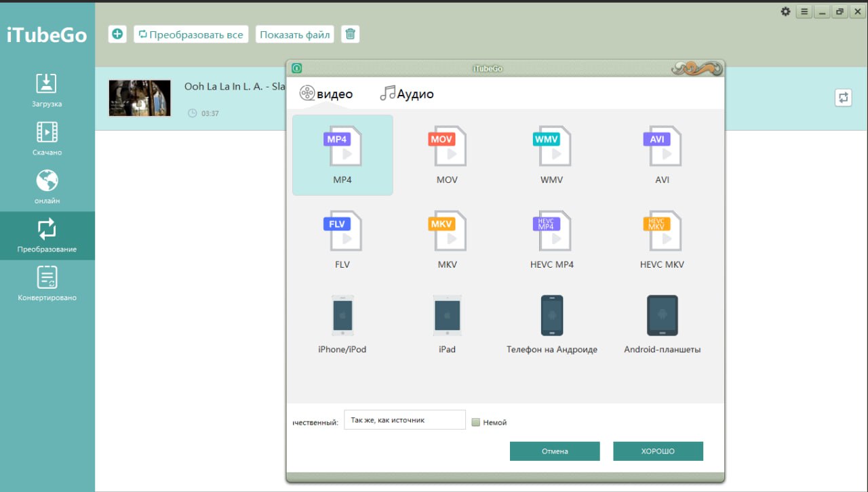Open the Преобразование sidebar section

[x=47, y=235]
